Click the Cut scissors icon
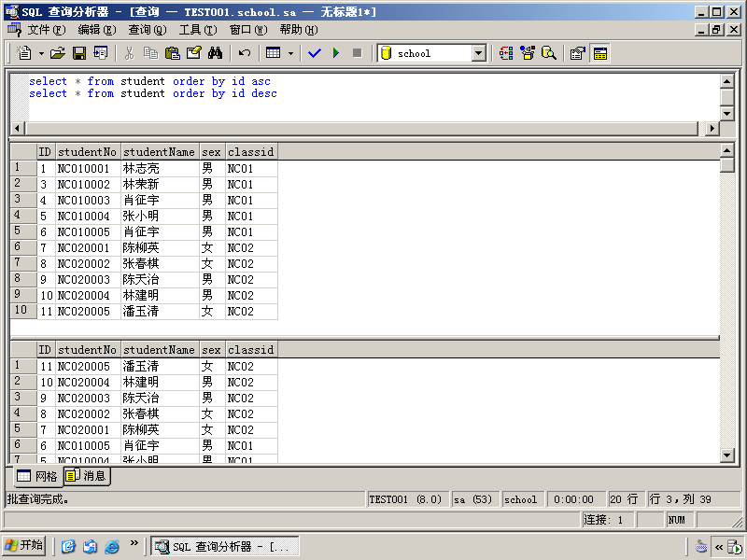Screen dimensions: 747x560 coord(129,53)
